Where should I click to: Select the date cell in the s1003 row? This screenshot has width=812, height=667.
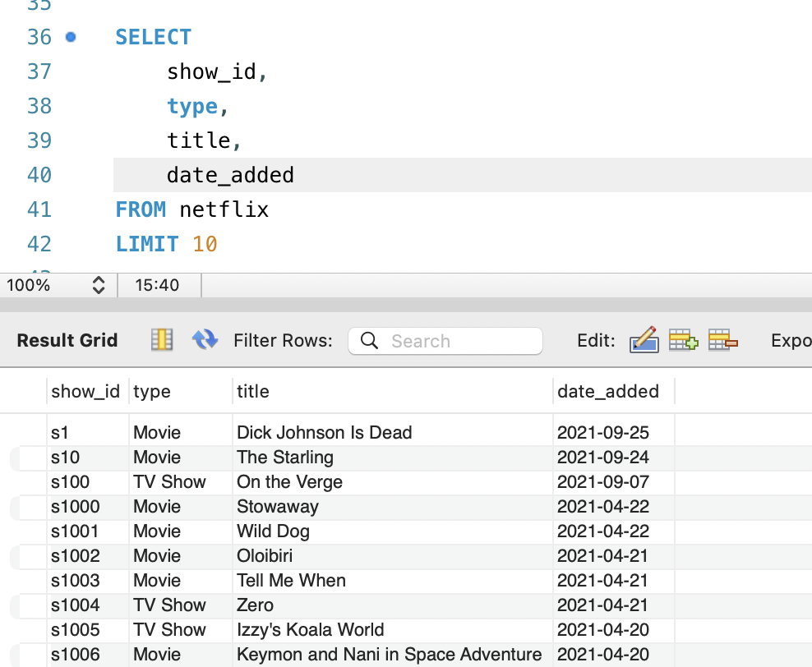614,581
